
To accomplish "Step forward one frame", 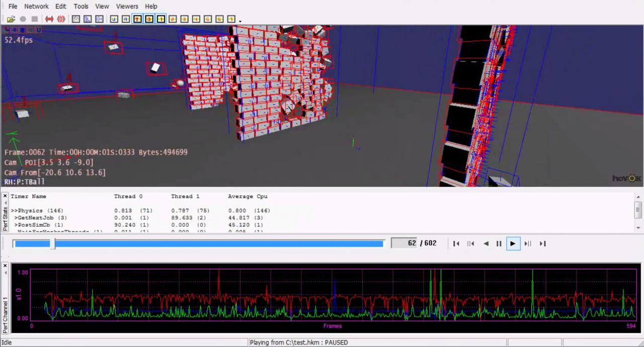I will pyautogui.click(x=527, y=244).
